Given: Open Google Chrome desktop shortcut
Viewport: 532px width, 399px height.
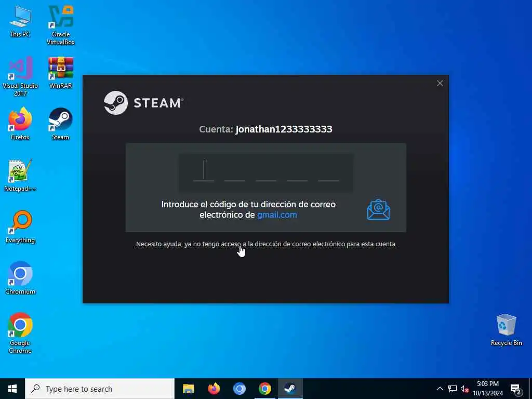Looking at the screenshot, I should tap(20, 333).
